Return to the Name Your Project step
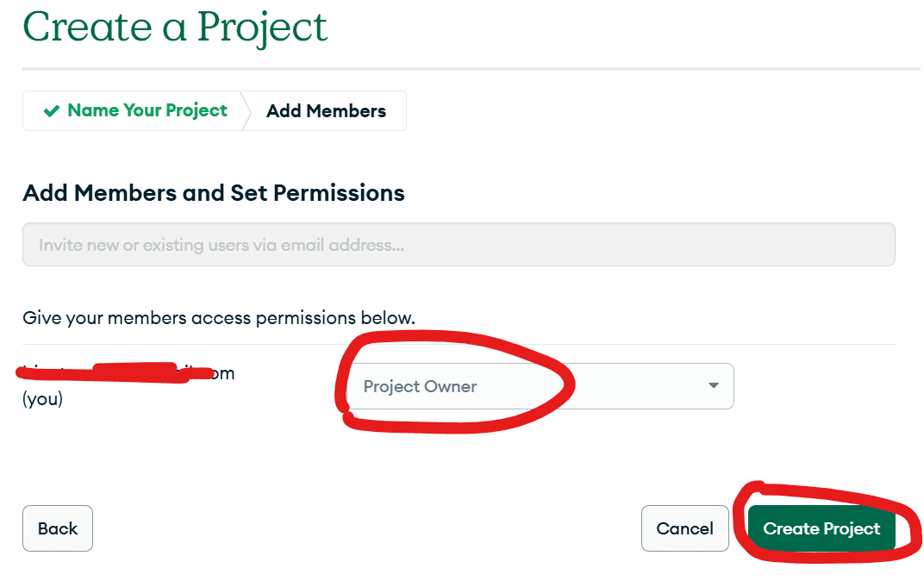The image size is (924, 587). click(x=147, y=110)
